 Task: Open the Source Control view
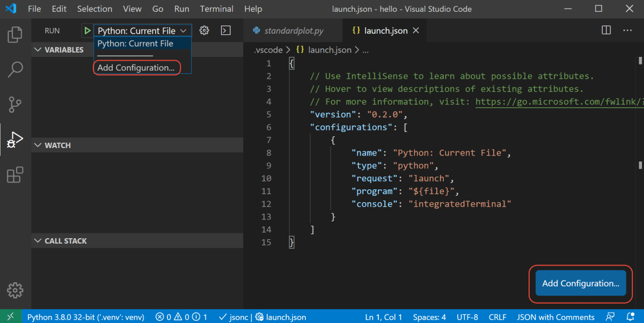point(14,104)
